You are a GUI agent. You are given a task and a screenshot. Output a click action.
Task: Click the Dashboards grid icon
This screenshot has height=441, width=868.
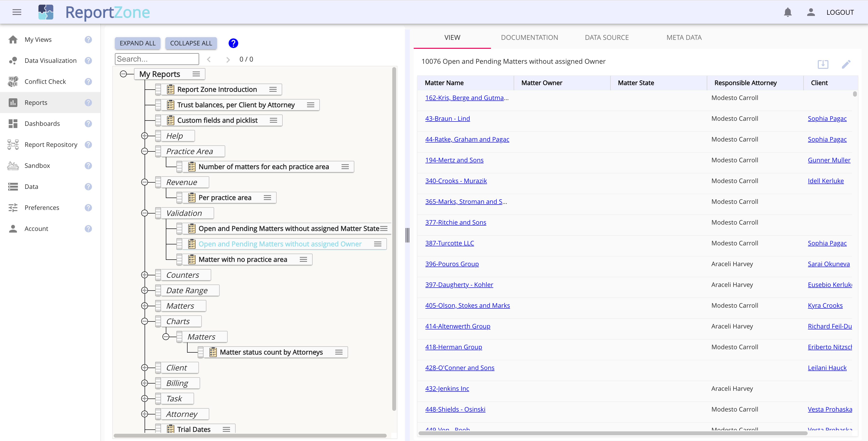pos(13,123)
